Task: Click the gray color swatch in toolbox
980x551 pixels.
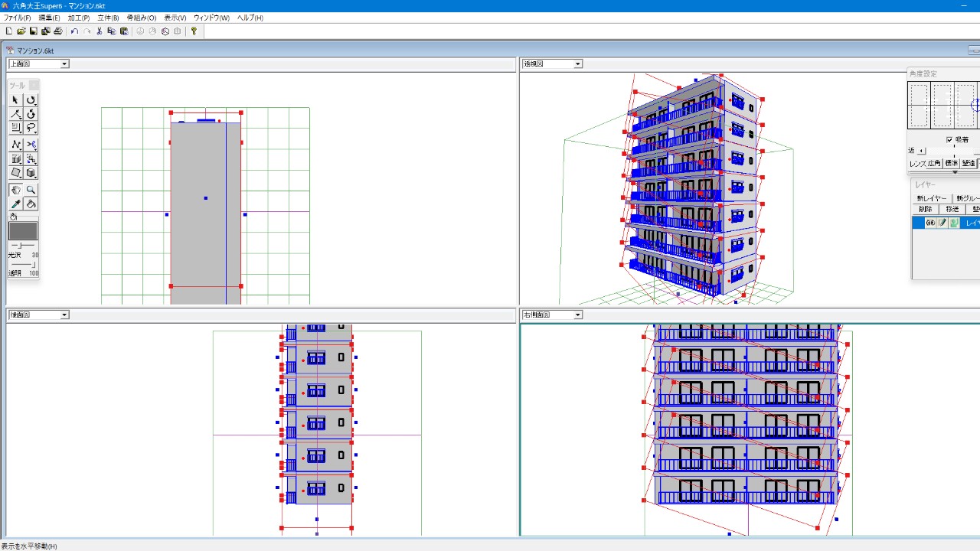Action: coord(23,231)
